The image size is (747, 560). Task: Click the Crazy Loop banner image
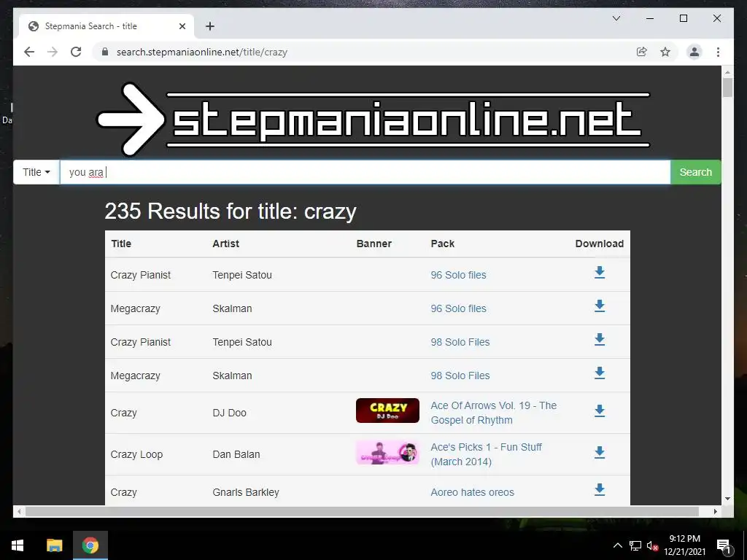point(387,452)
